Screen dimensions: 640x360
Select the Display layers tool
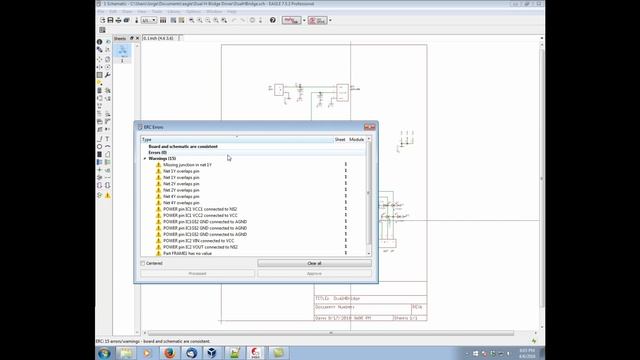tap(100, 49)
